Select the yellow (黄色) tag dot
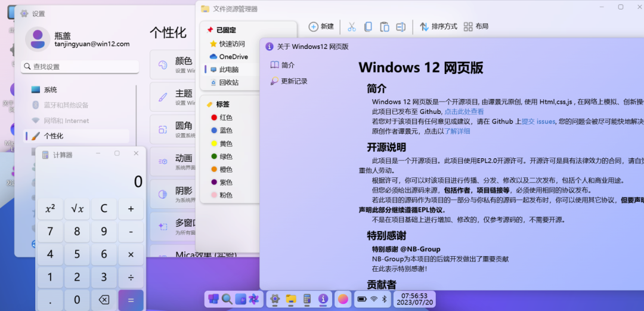Image resolution: width=644 pixels, height=311 pixels. 213,144
